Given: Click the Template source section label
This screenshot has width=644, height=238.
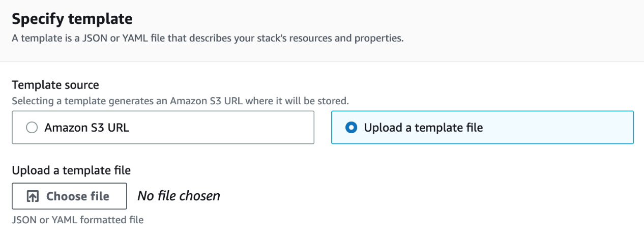Looking at the screenshot, I should tap(55, 85).
